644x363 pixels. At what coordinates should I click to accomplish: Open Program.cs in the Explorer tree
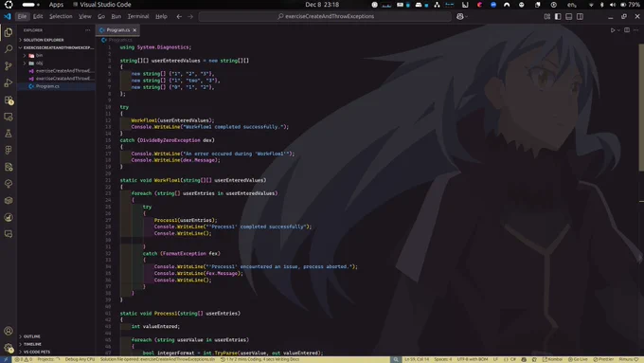click(x=56, y=86)
